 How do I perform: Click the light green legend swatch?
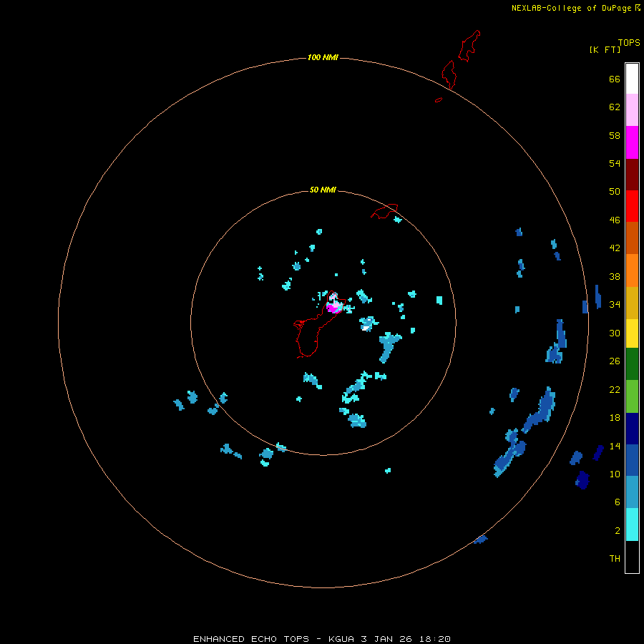(632, 396)
